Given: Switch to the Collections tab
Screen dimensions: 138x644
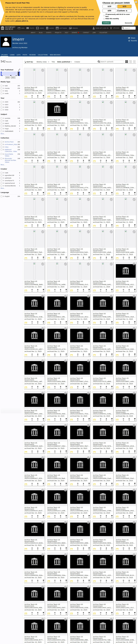Looking at the screenshot, I should click(x=43, y=55).
